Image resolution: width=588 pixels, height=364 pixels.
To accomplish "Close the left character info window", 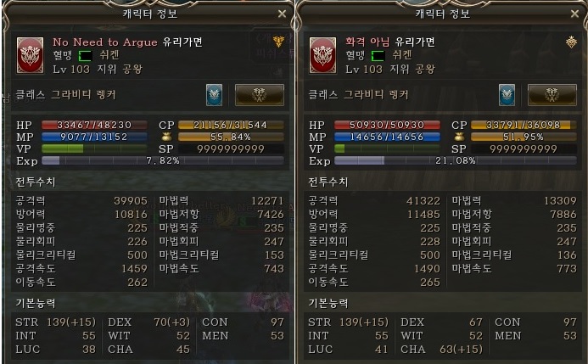I will point(282,14).
